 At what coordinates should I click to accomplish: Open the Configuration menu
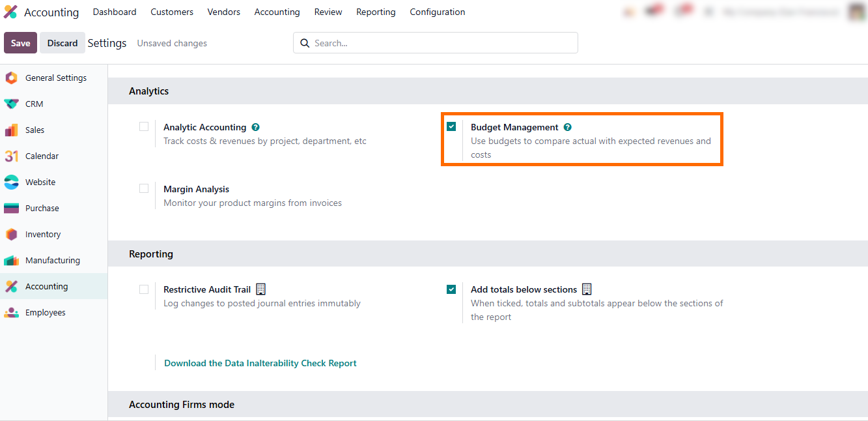click(x=437, y=12)
